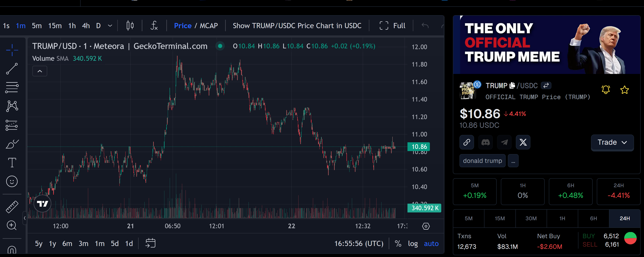This screenshot has width=644, height=257.
Task: Click the 340.592 K volume axis label
Action: pyautogui.click(x=424, y=208)
